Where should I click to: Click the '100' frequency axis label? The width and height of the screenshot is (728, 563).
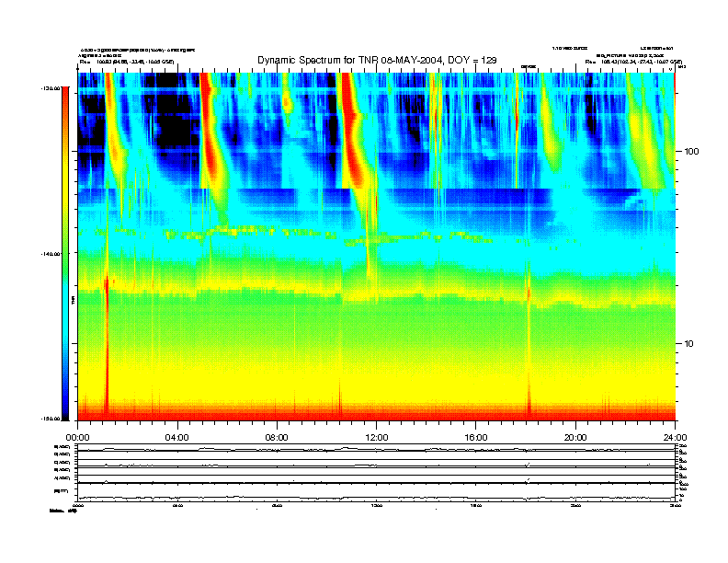(x=691, y=152)
